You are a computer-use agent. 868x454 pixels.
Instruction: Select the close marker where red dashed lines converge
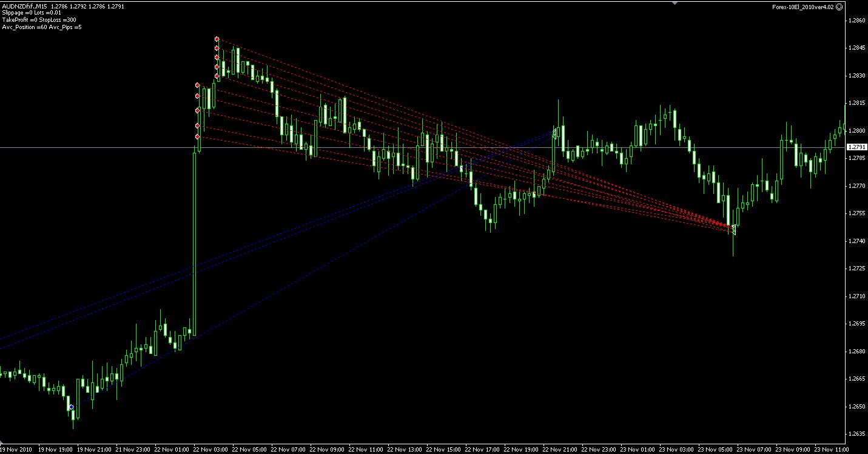coord(733,229)
